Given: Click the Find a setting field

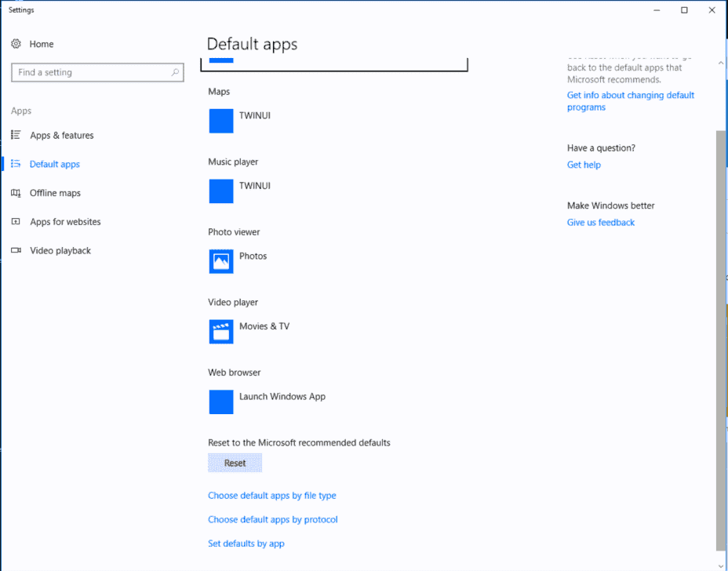Looking at the screenshot, I should click(x=97, y=72).
